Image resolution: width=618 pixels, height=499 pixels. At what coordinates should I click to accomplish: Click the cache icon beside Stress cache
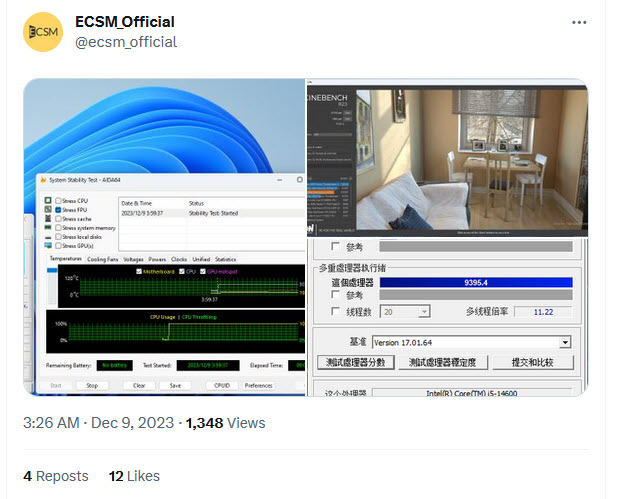[48, 219]
